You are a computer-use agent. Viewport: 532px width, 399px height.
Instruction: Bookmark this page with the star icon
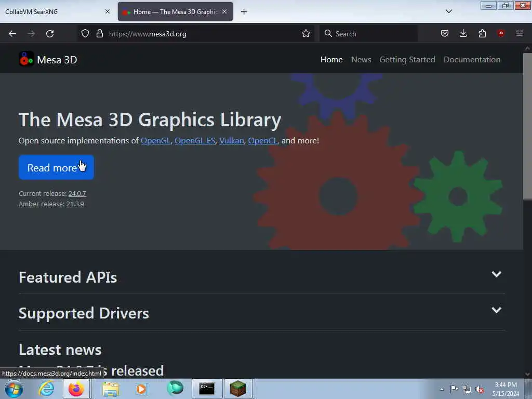tap(305, 33)
